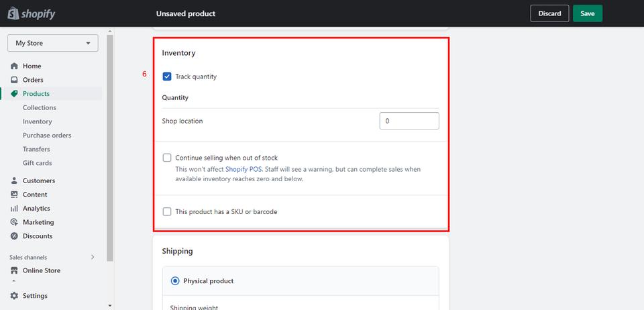Screen dimensions: 644x310
Task: Click the Settings gear icon
Action: tap(14, 296)
